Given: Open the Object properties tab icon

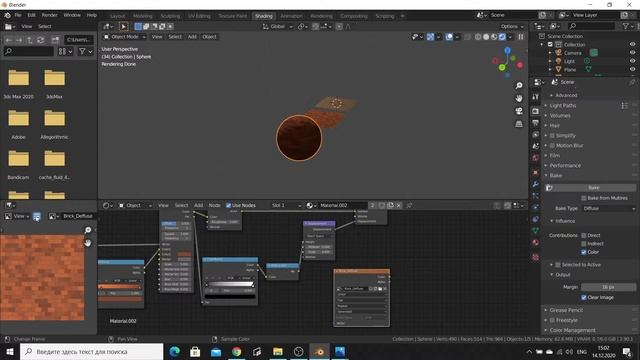Looking at the screenshot, I should 536,173.
